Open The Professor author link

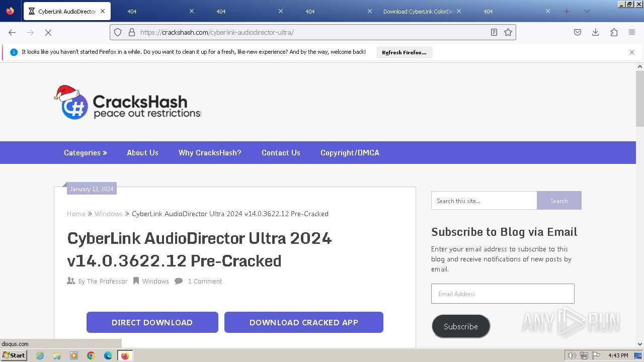(x=107, y=281)
